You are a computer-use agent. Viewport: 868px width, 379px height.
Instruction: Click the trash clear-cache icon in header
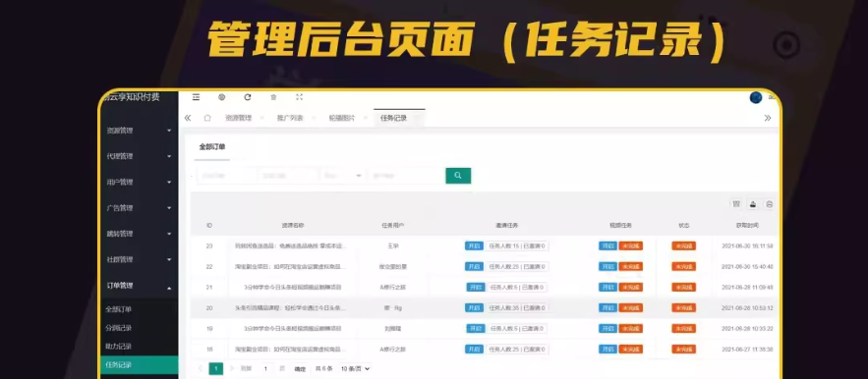click(273, 97)
